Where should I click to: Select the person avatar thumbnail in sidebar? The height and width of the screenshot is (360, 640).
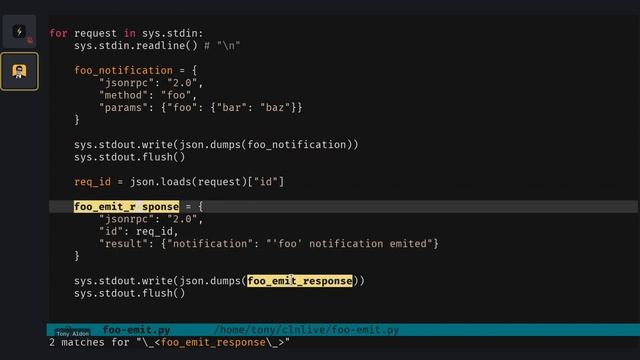(19, 71)
